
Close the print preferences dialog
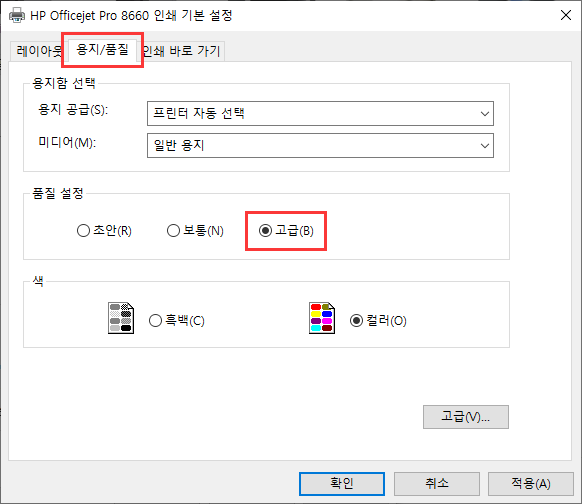pos(566,15)
